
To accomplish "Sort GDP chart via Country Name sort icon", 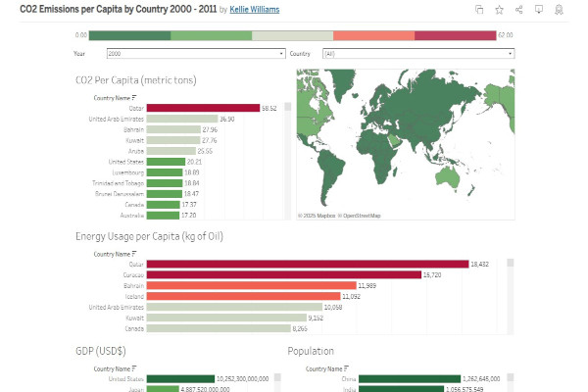I will [x=131, y=368].
